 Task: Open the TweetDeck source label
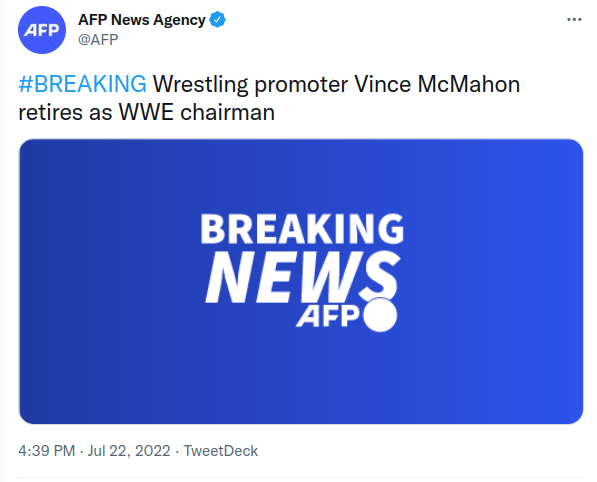click(221, 451)
